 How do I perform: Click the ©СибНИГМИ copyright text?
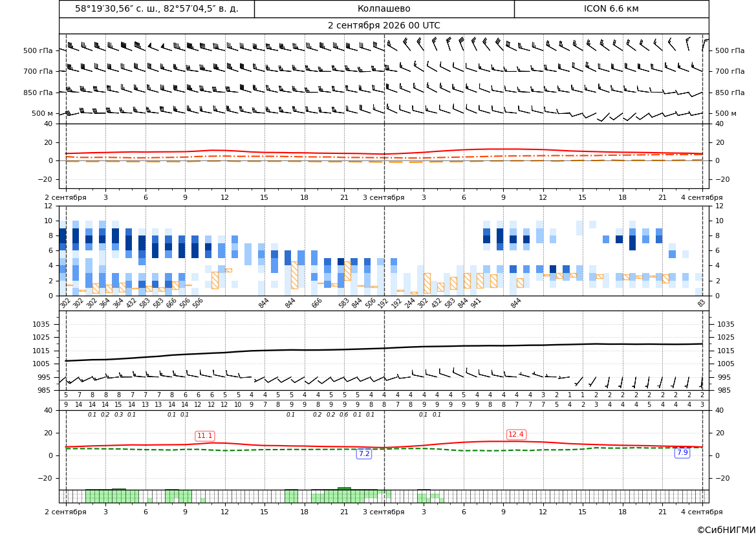pyautogui.click(x=726, y=530)
